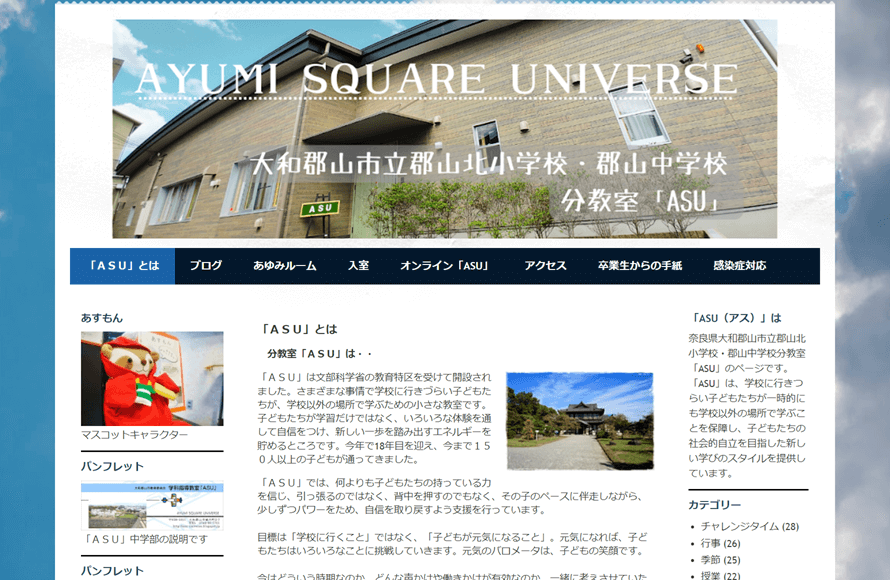Click the マスコットキャラクター caption
The height and width of the screenshot is (580, 890).
tap(135, 435)
